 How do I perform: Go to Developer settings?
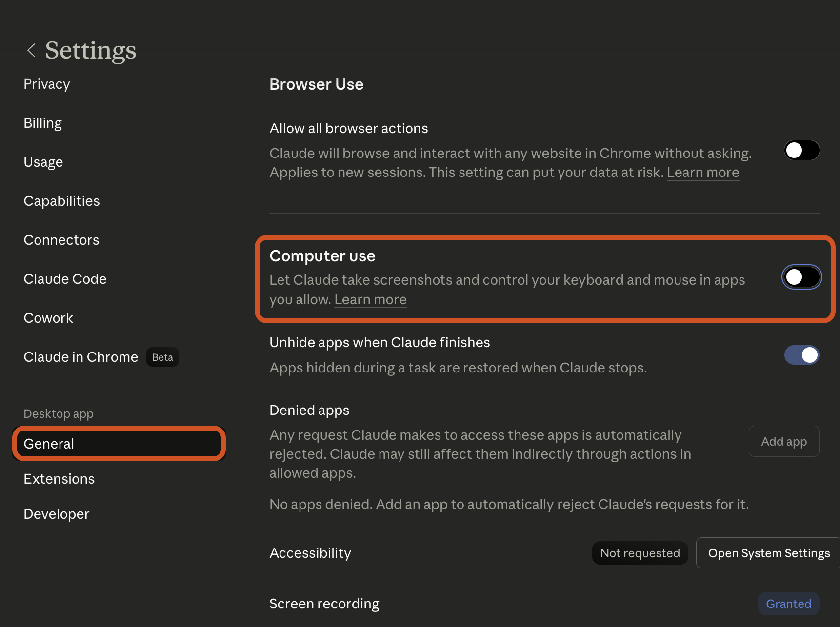(57, 514)
